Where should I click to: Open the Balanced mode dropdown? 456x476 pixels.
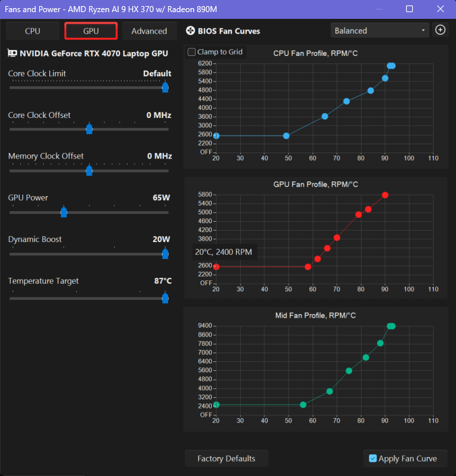pyautogui.click(x=380, y=30)
